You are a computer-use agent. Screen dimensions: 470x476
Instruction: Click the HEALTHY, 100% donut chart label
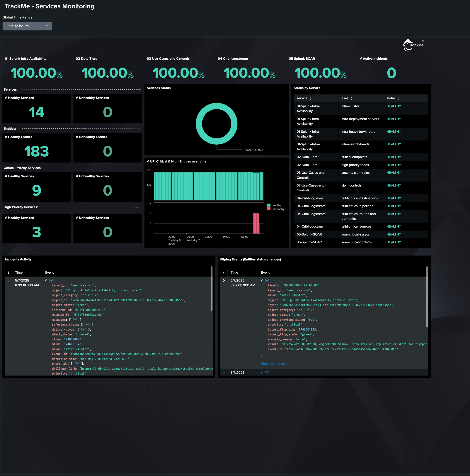coord(254,150)
